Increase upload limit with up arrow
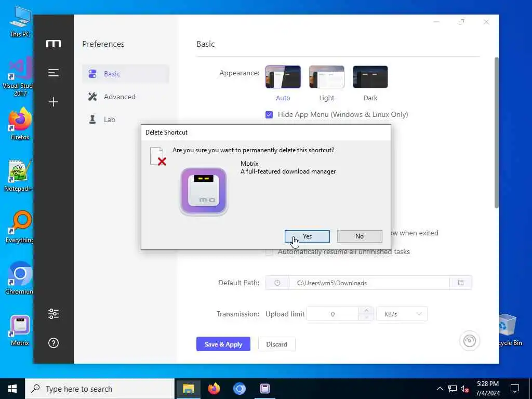 click(x=366, y=311)
